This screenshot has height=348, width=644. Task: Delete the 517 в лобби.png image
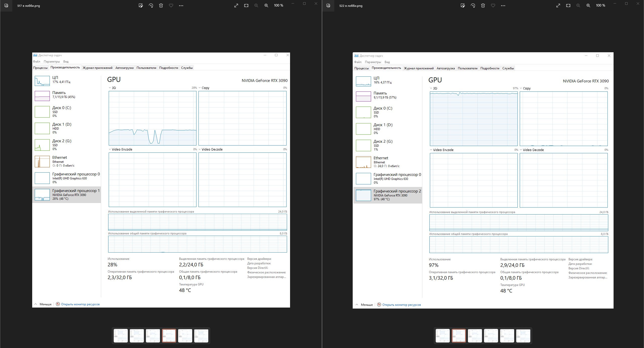pyautogui.click(x=161, y=6)
